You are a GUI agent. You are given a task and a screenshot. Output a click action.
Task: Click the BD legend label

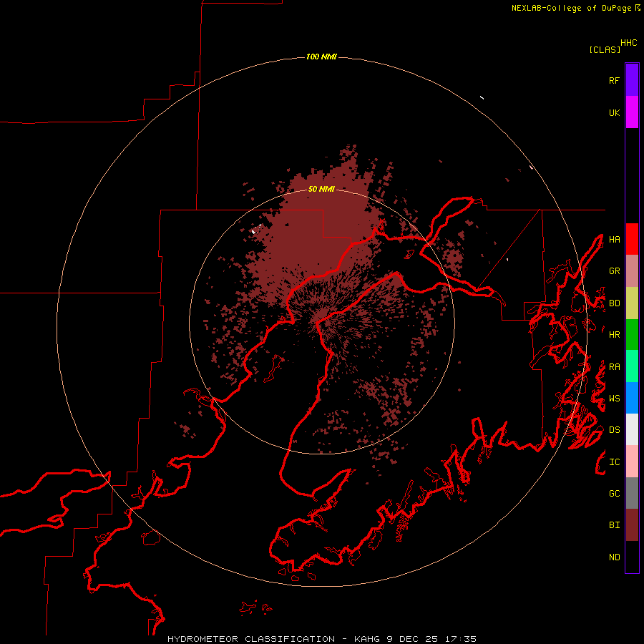(614, 303)
